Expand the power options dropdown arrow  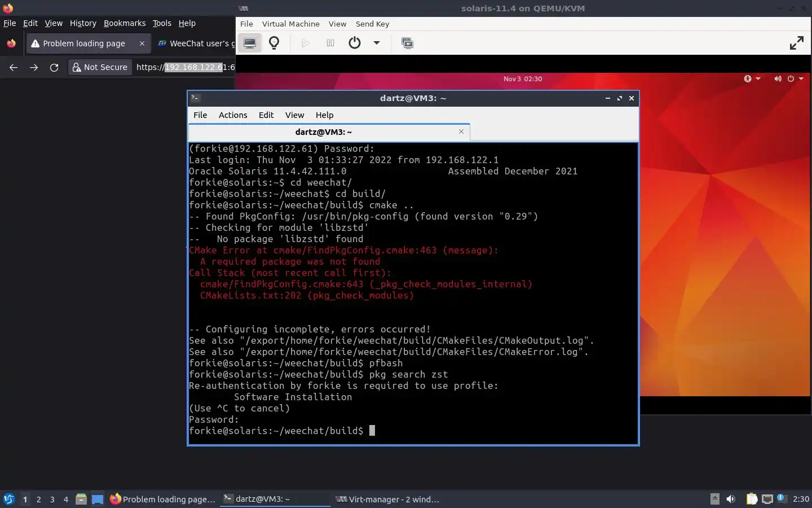pos(376,43)
